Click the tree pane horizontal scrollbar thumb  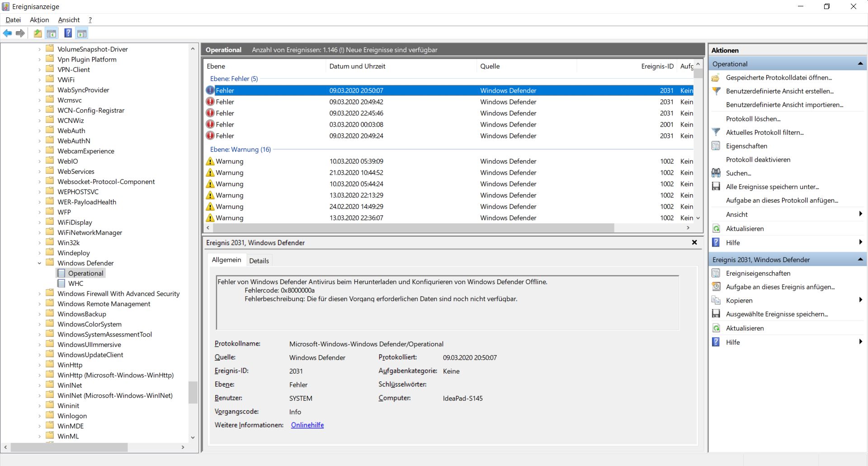click(69, 447)
